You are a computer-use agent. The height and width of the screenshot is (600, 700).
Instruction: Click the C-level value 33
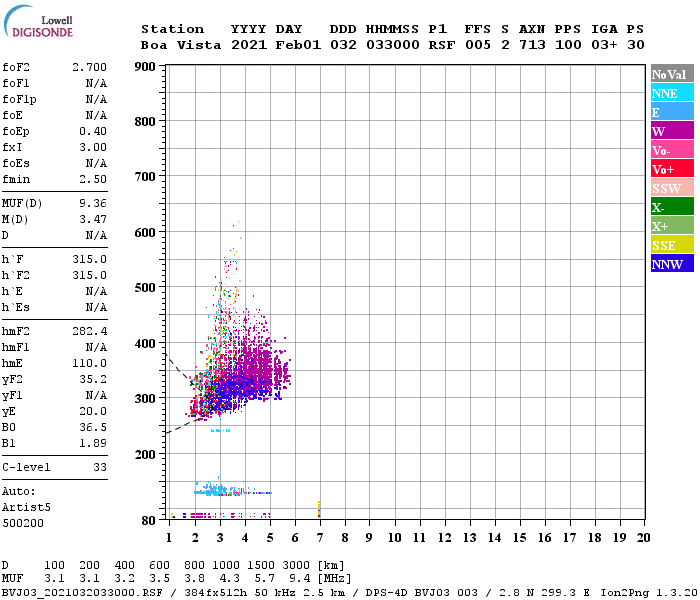(100, 467)
